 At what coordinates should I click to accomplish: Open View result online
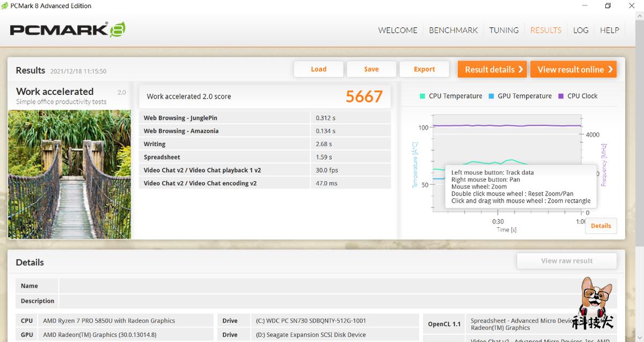pyautogui.click(x=573, y=69)
